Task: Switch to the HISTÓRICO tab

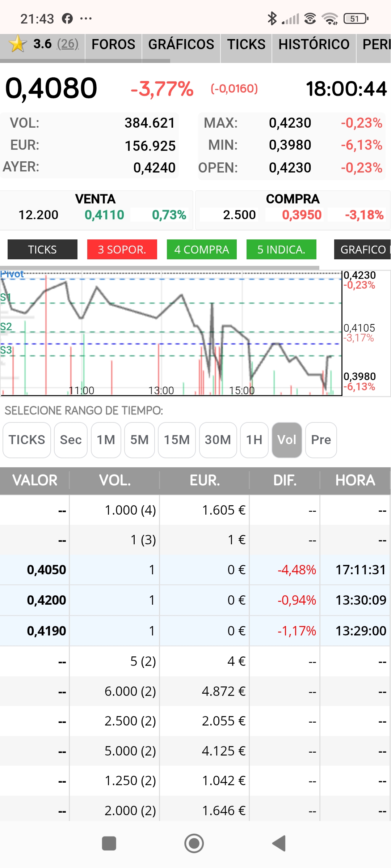Action: [314, 44]
